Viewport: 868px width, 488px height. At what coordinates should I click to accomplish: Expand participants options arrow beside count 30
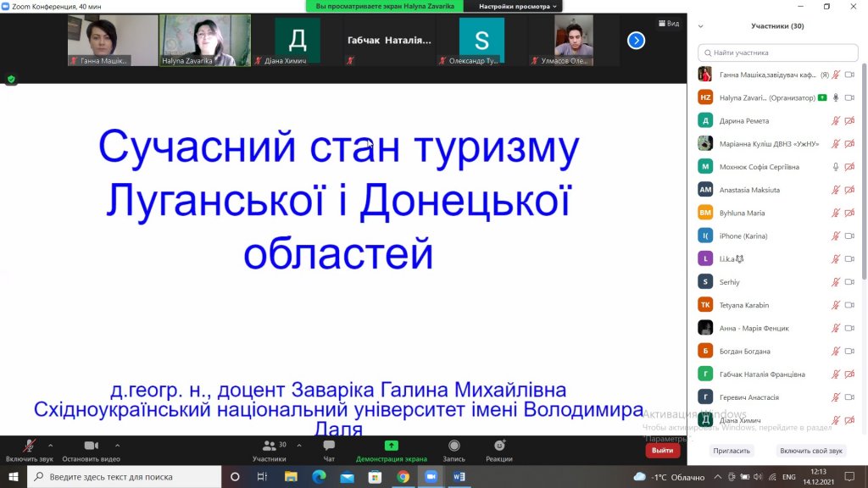tap(299, 446)
